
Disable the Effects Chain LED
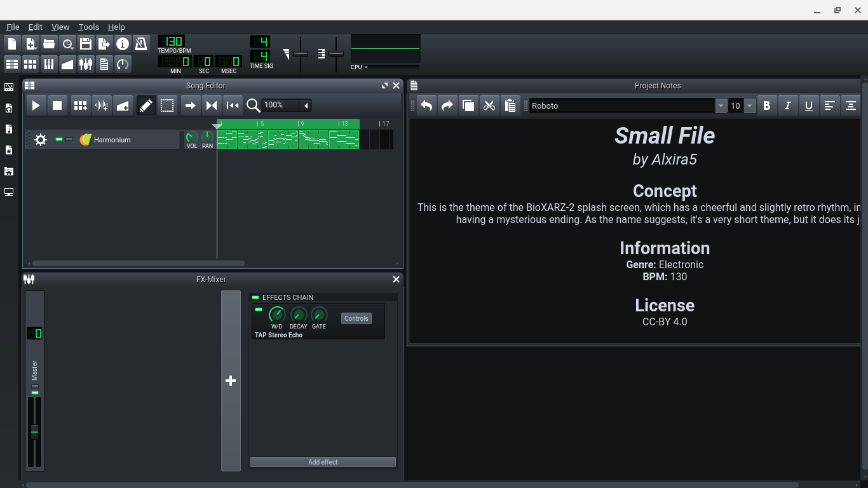point(255,297)
